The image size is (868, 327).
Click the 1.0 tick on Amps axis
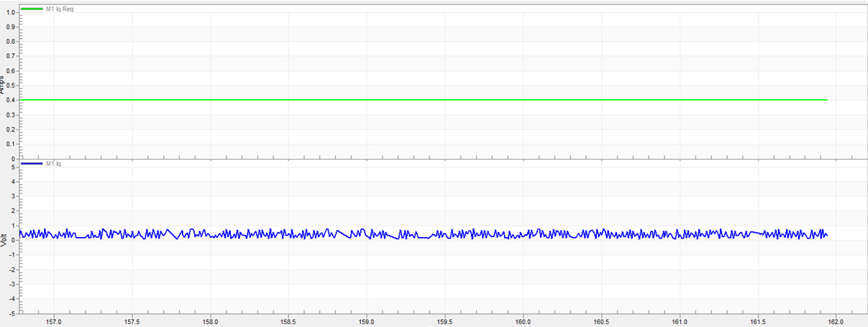[10, 12]
